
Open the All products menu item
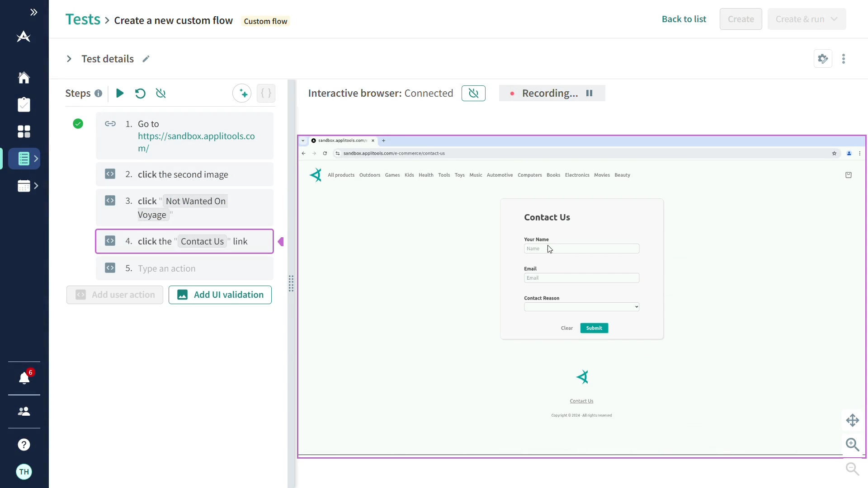point(341,175)
